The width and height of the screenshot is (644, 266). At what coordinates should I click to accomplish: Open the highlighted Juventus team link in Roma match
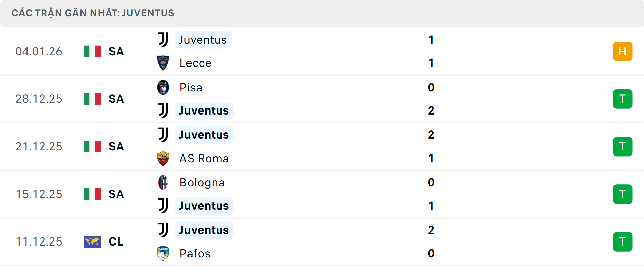click(x=204, y=135)
